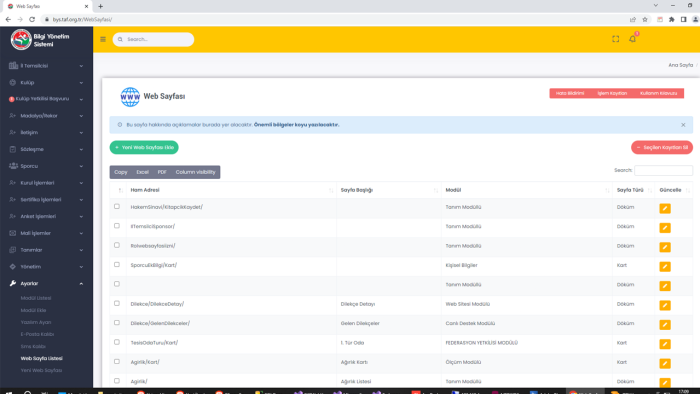Click the top Search input field
The height and width of the screenshot is (394, 700).
[154, 39]
